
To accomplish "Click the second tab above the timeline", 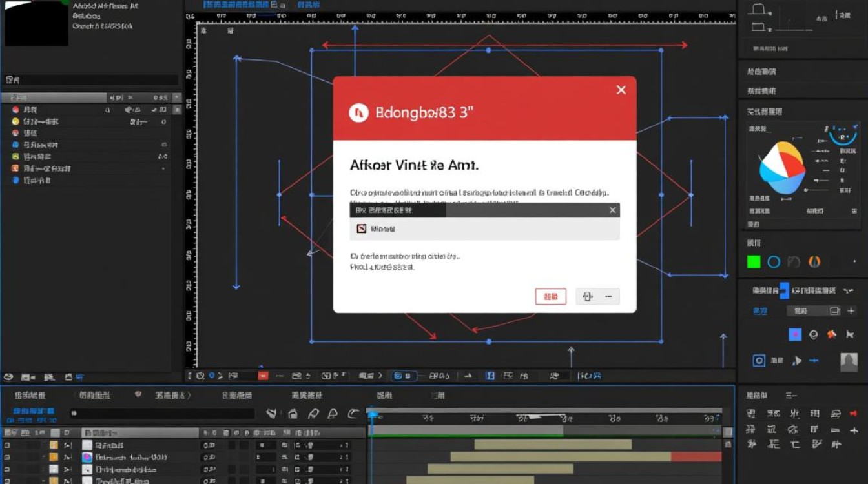I will click(x=94, y=395).
